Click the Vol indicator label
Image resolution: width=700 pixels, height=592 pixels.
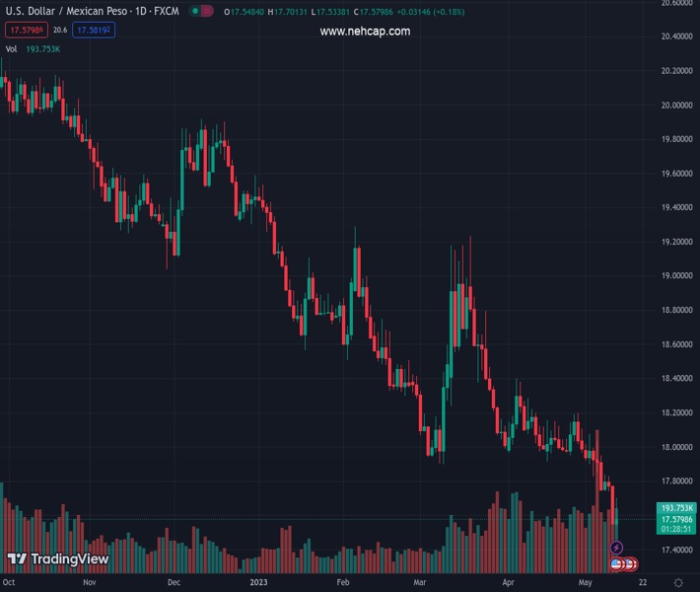pyautogui.click(x=11, y=49)
